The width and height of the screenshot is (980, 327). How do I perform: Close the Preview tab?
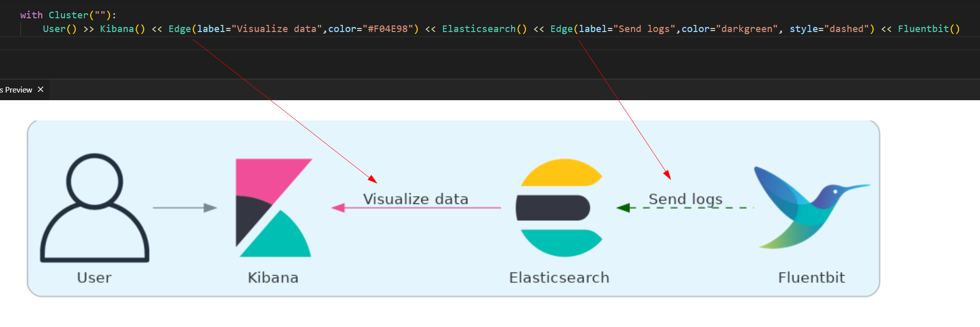(x=41, y=90)
